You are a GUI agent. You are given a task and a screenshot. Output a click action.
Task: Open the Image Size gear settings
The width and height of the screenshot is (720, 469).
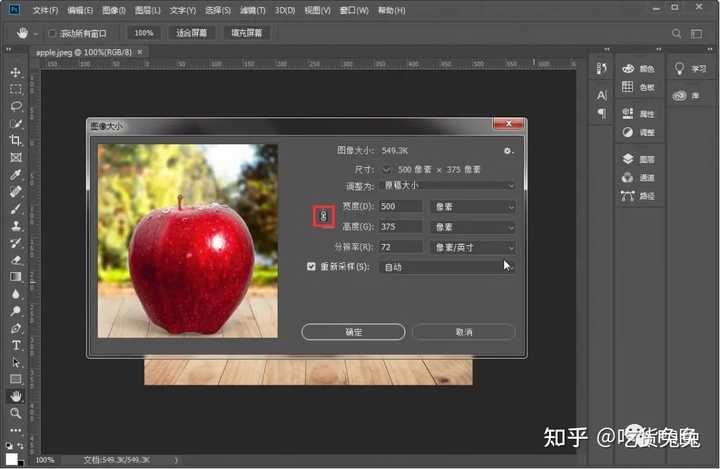coord(507,151)
